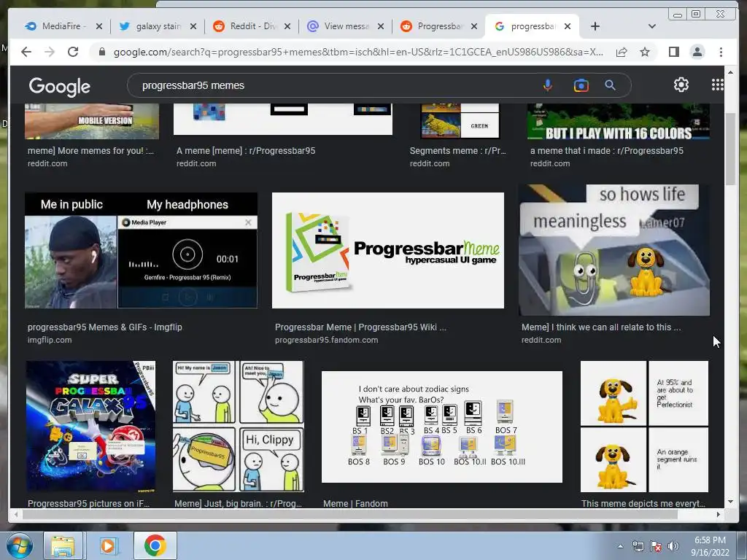Open Meme | Fandom result link
This screenshot has width=747, height=560.
click(355, 503)
